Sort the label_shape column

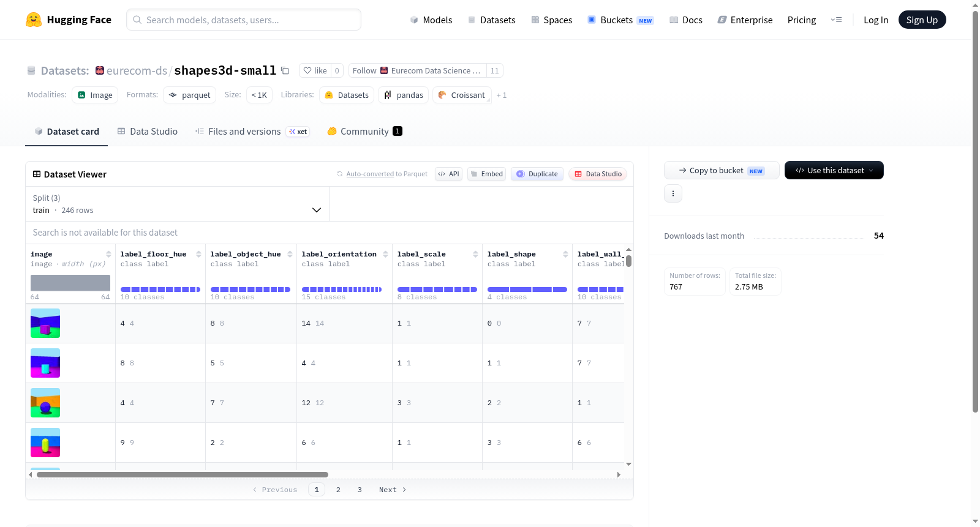coord(565,254)
